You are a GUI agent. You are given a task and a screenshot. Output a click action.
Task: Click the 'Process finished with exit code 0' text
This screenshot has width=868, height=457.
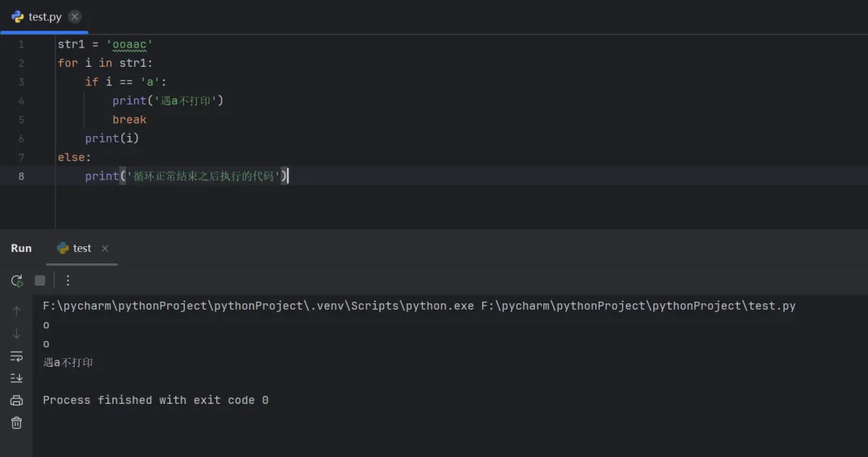155,400
